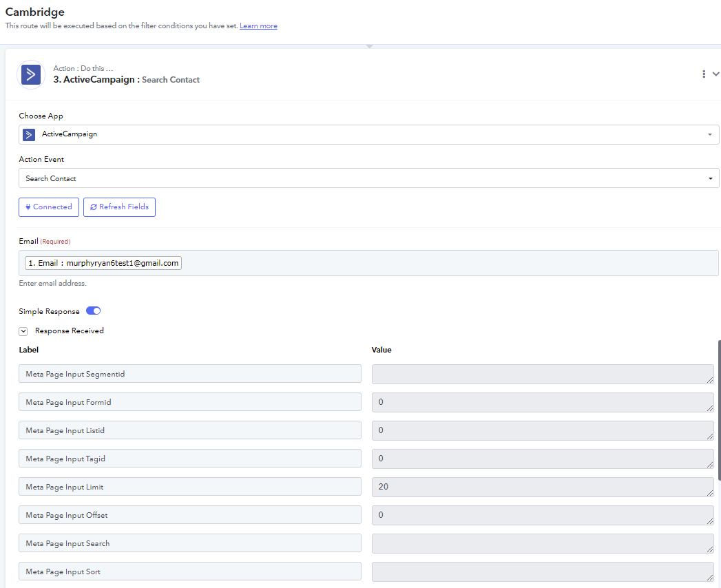
Task: Click the resize handle of the Limit value box
Action: [710, 493]
